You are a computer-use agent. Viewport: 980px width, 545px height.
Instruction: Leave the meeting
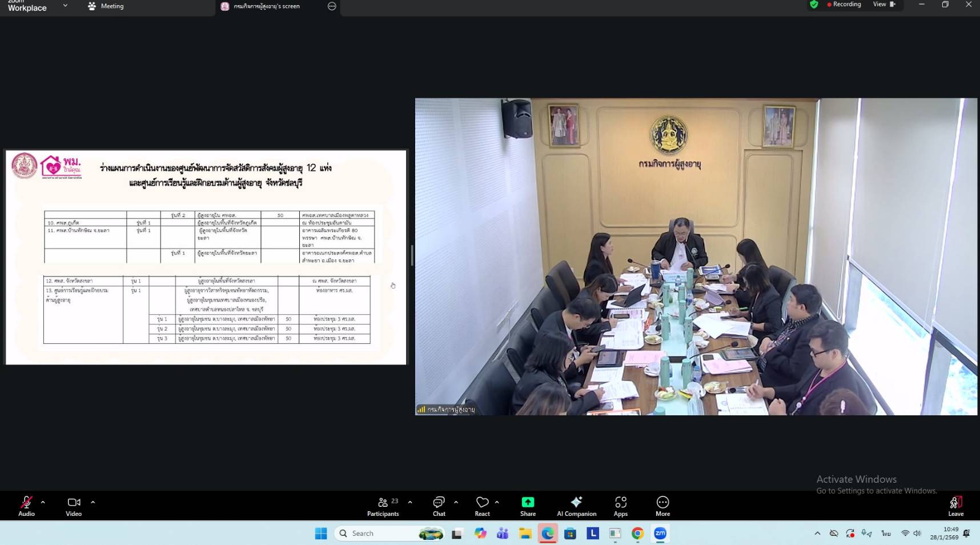coord(955,506)
